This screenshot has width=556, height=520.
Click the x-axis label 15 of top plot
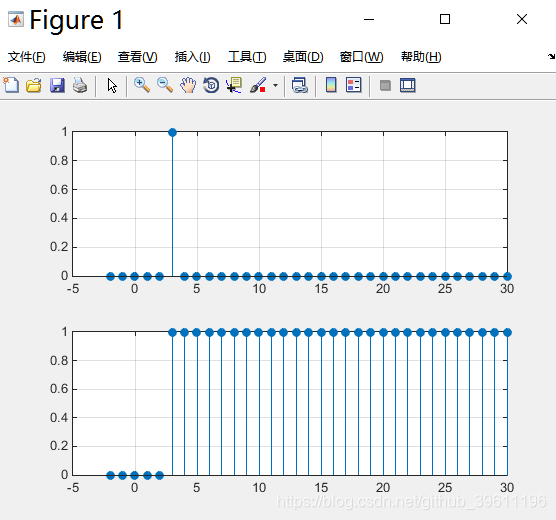point(321,289)
